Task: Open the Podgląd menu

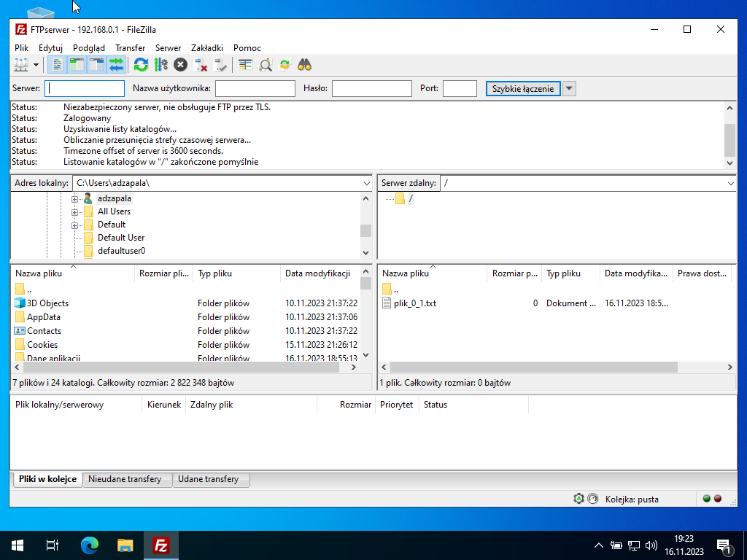Action: (x=88, y=47)
